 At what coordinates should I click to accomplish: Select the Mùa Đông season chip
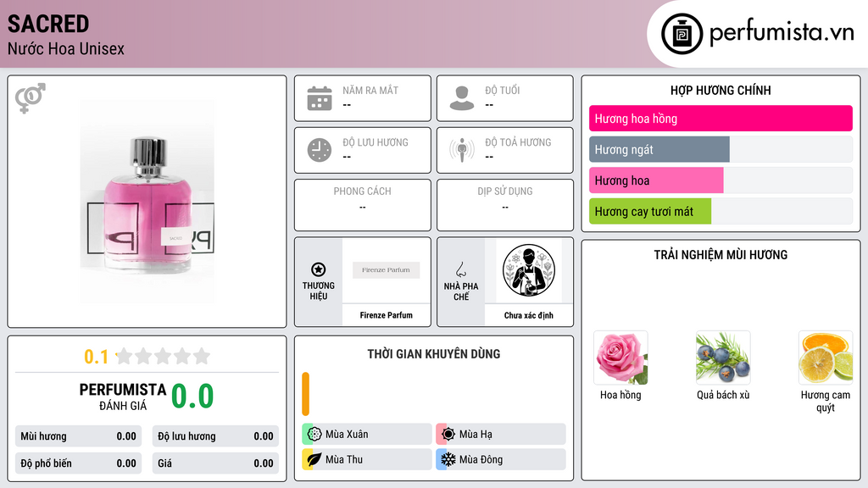(x=501, y=459)
